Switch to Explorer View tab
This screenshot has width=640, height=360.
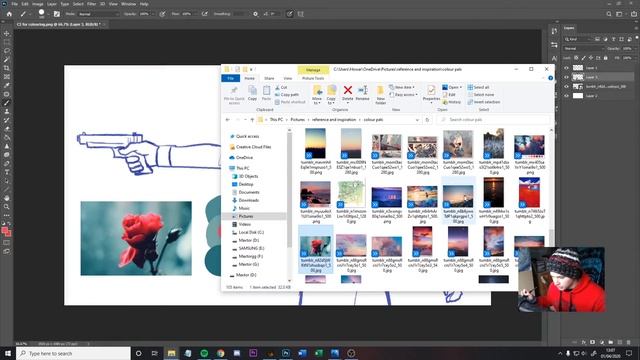(288, 78)
